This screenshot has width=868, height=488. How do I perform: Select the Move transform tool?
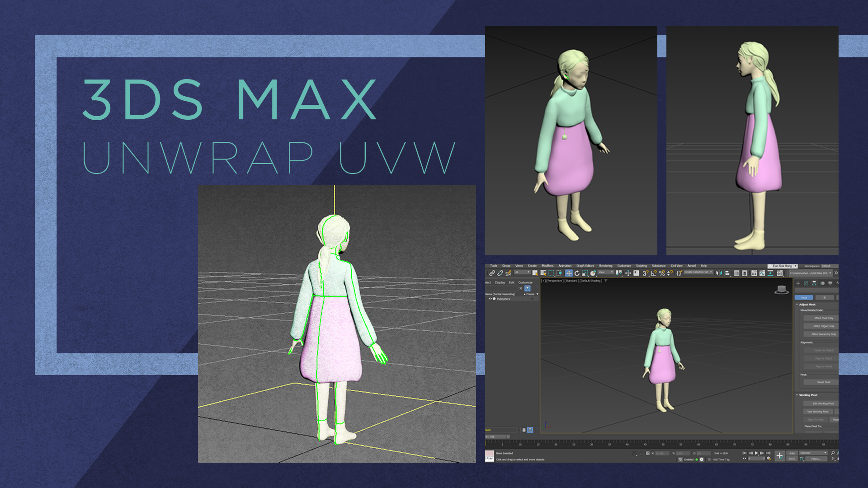click(569, 273)
